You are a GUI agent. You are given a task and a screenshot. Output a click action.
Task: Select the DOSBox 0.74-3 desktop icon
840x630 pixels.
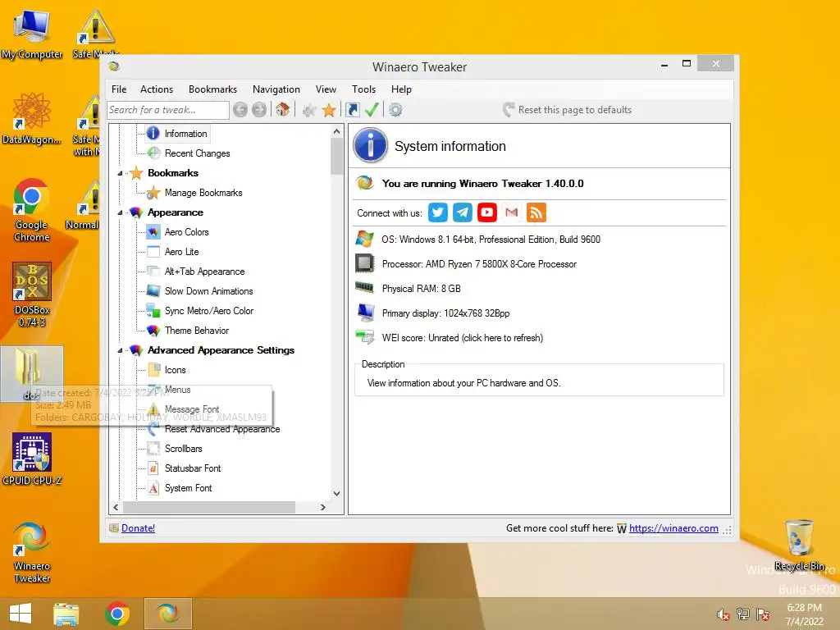[x=32, y=294]
